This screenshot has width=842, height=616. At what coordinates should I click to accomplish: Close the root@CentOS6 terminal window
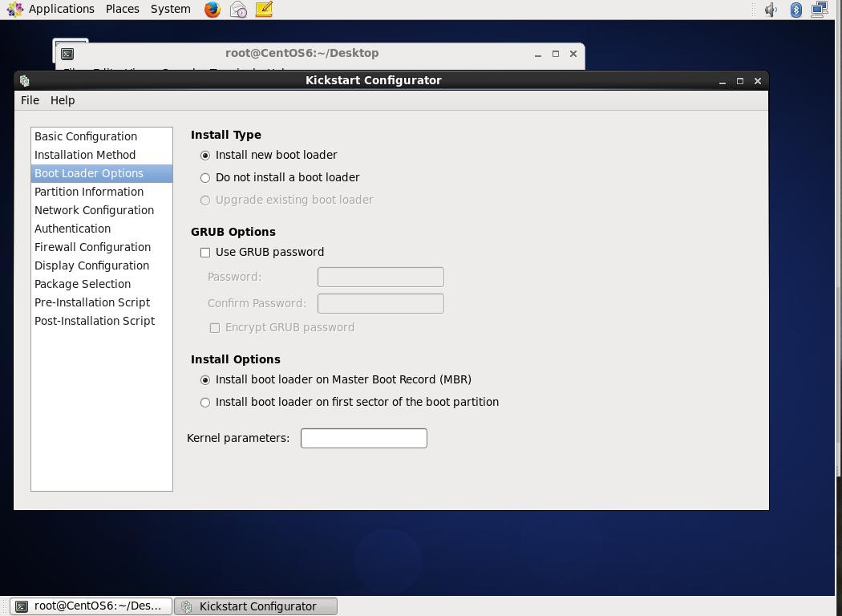(573, 54)
